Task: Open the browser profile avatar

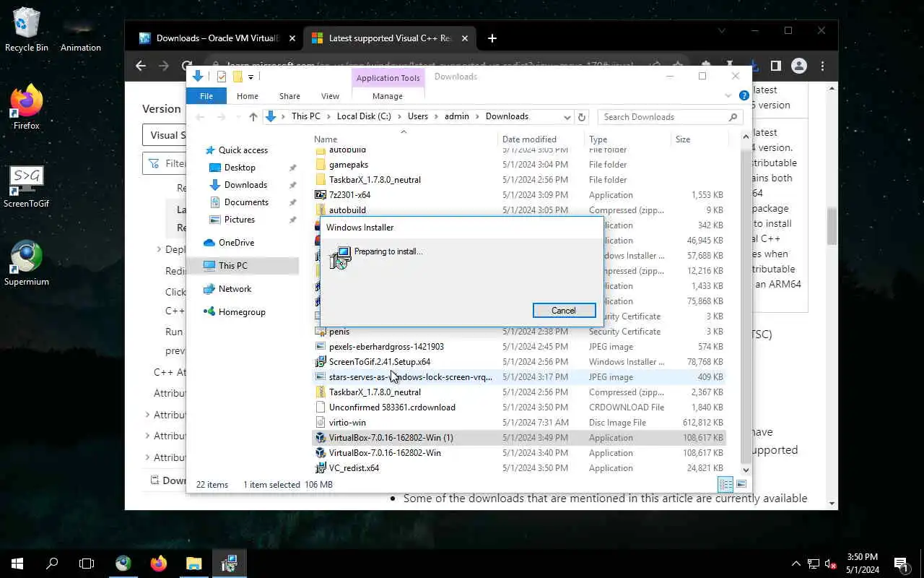Action: pos(799,66)
